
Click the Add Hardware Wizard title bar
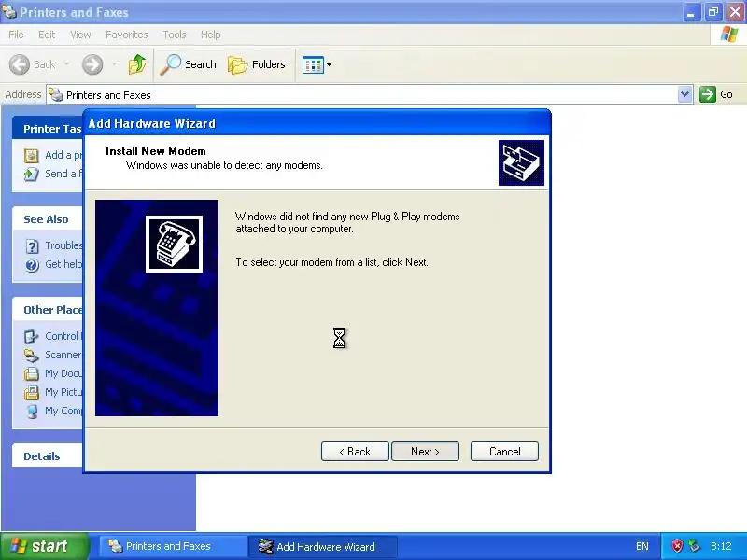317,123
